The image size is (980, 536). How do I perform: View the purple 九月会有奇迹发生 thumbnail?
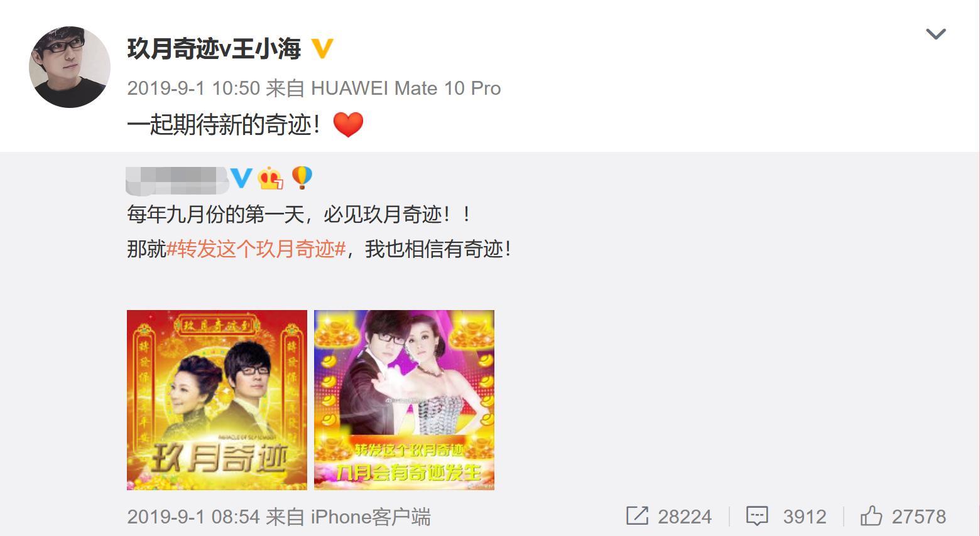point(404,400)
